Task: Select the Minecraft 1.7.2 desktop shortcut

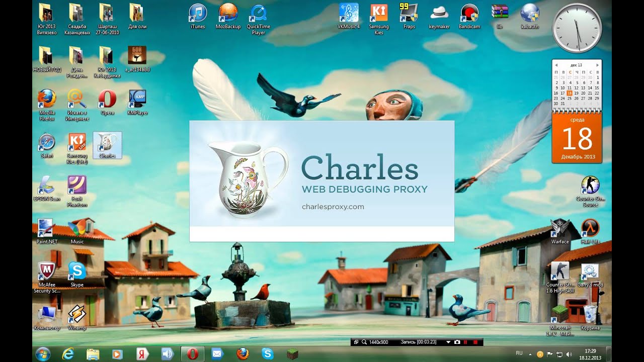Action: pos(560,321)
